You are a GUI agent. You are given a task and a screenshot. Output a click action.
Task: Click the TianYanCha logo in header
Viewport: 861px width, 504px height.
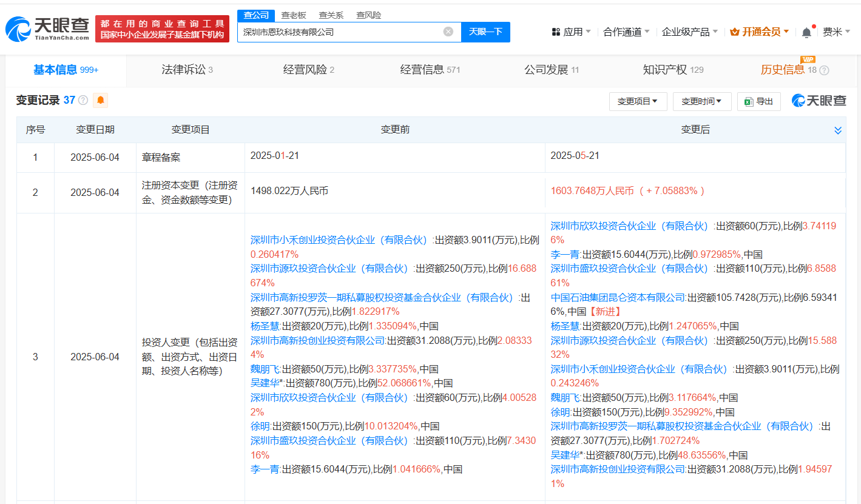click(47, 29)
